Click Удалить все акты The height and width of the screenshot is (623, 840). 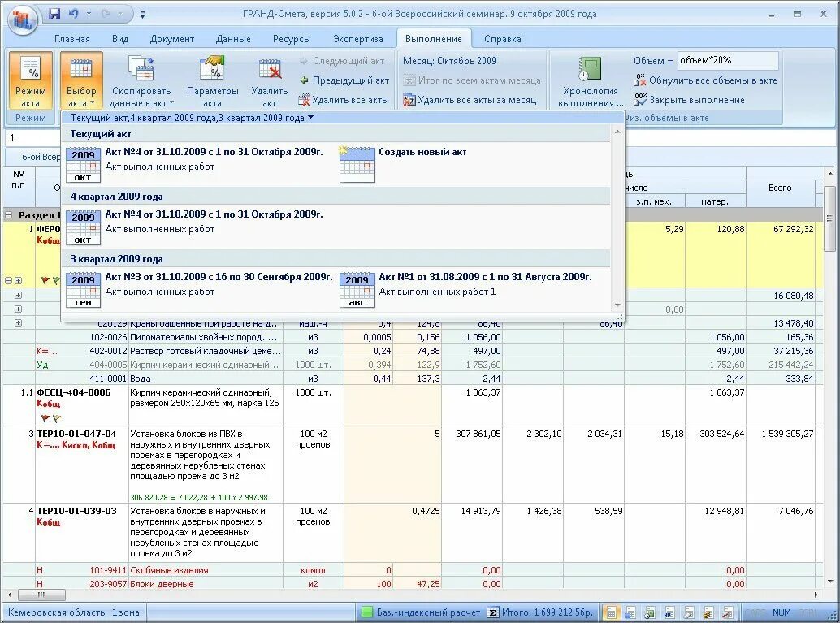click(344, 100)
